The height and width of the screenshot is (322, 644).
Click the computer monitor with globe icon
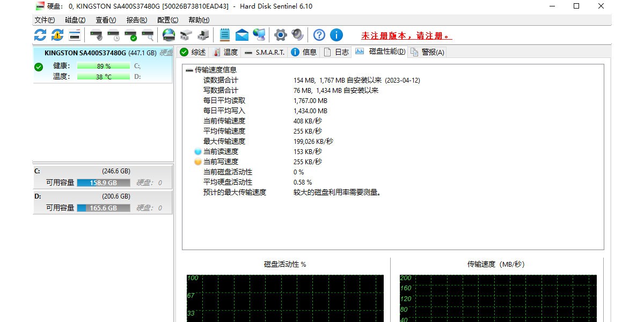pos(259,35)
